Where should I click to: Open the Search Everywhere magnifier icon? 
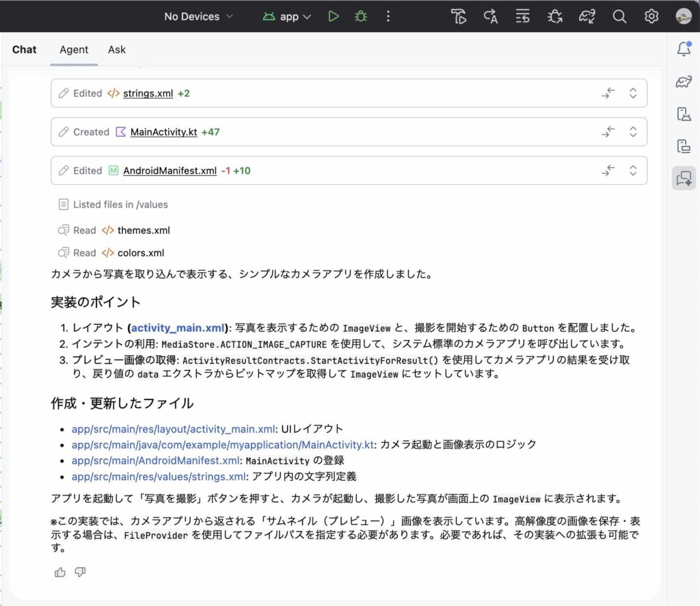[x=619, y=16]
